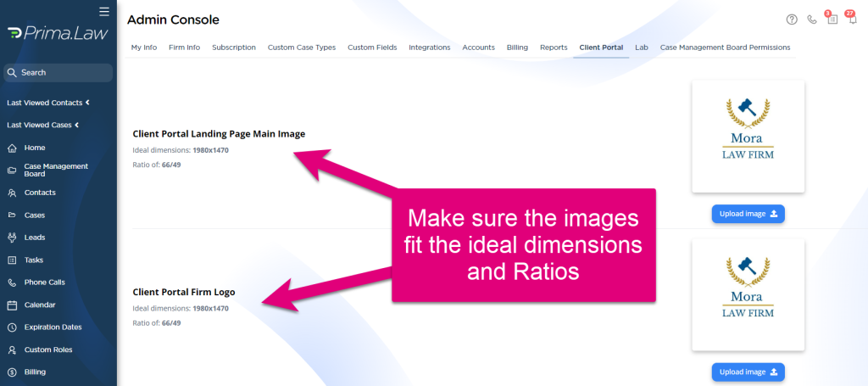Click the Client Portal Firm Logo heading
The image size is (868, 386).
184,293
